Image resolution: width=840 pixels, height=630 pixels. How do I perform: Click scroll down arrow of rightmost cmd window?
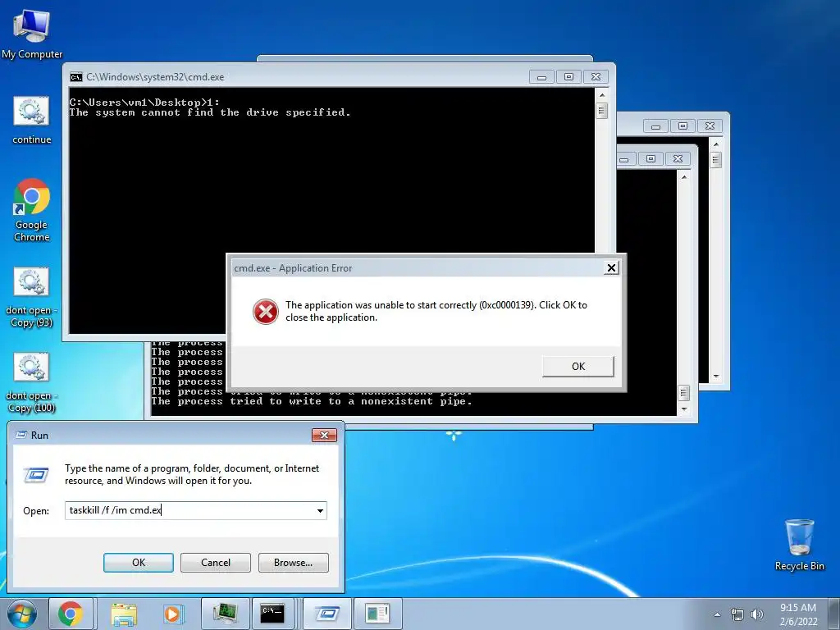pyautogui.click(x=716, y=377)
